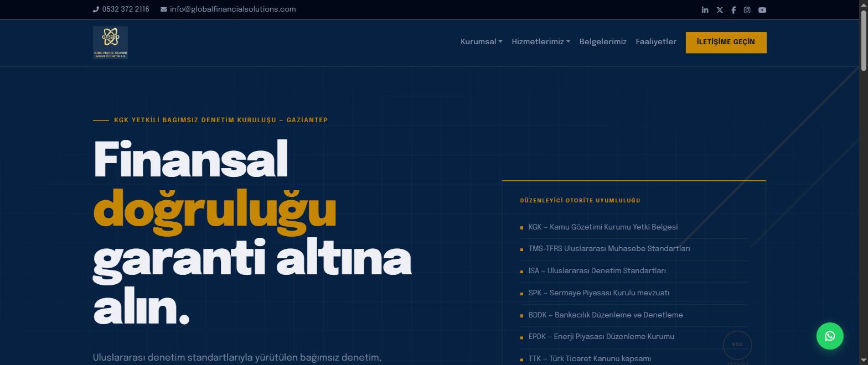The image size is (868, 365).
Task: Click the page vertical scrollbar thumb
Action: coord(863,40)
